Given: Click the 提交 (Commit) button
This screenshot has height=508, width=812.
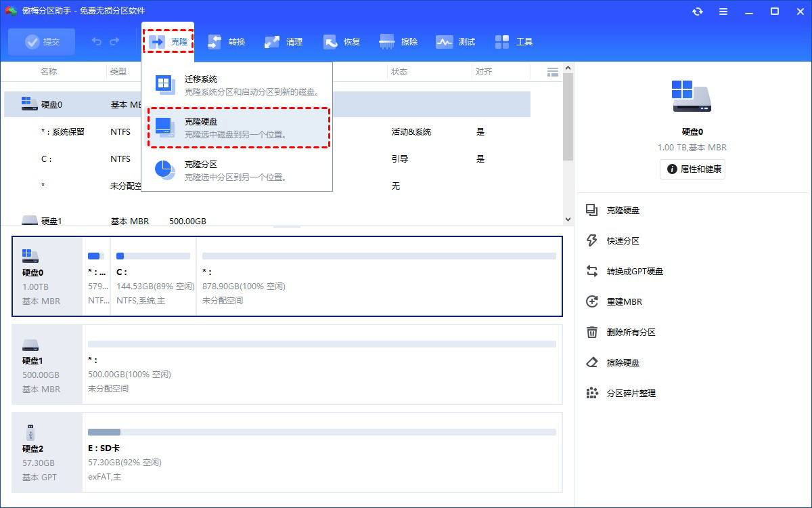Looking at the screenshot, I should click(x=41, y=41).
